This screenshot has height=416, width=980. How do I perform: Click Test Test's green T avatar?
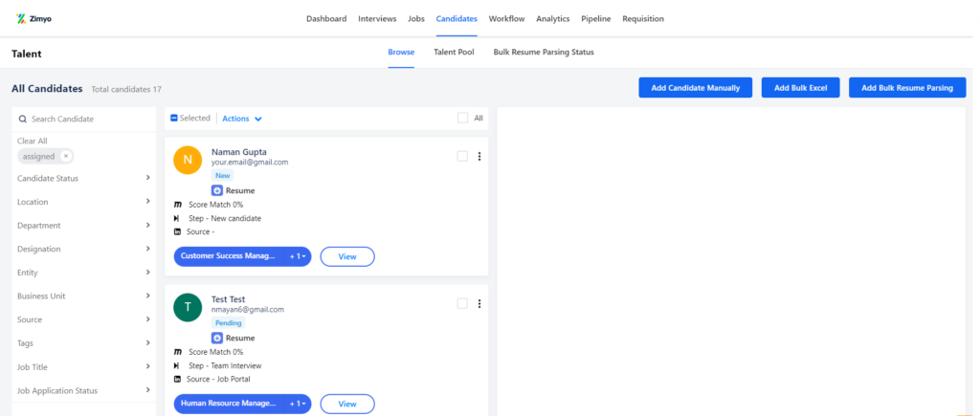(189, 308)
